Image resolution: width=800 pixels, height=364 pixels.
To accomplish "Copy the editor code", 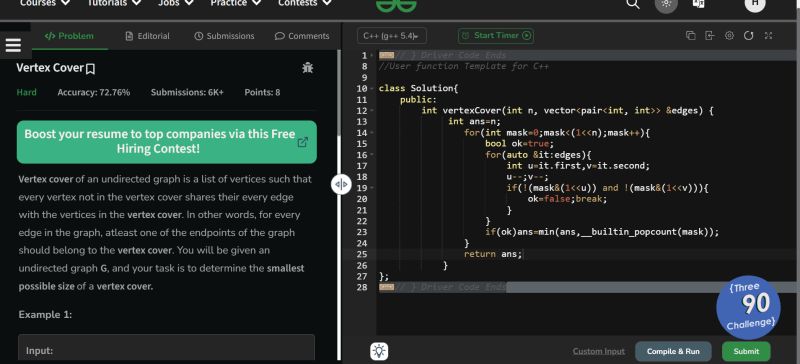I will (x=690, y=35).
